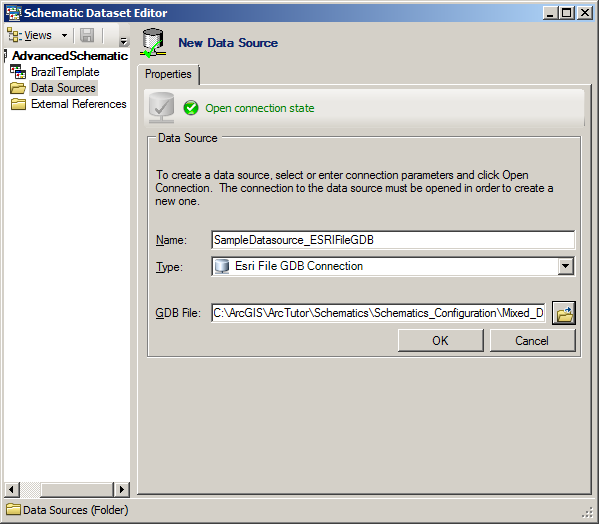
Task: Click the Name: field label
Action: click(171, 240)
